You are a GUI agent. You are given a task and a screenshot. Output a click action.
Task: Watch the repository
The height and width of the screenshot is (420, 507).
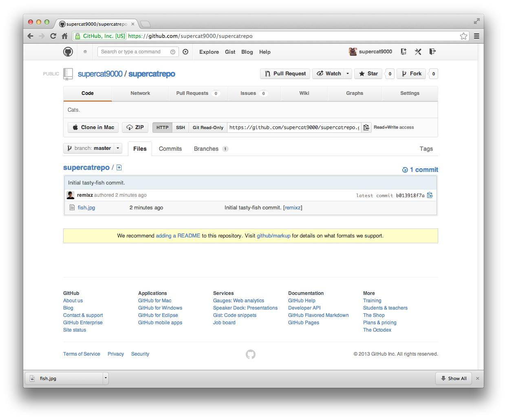pos(328,74)
